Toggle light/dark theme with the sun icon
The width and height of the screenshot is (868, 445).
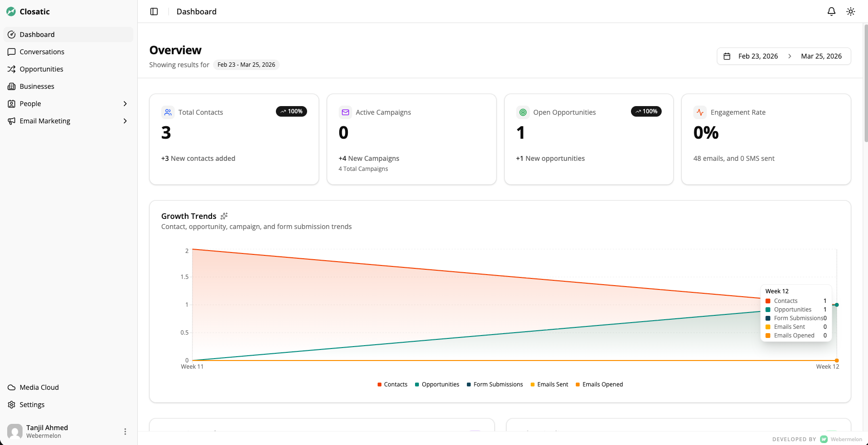pos(850,11)
